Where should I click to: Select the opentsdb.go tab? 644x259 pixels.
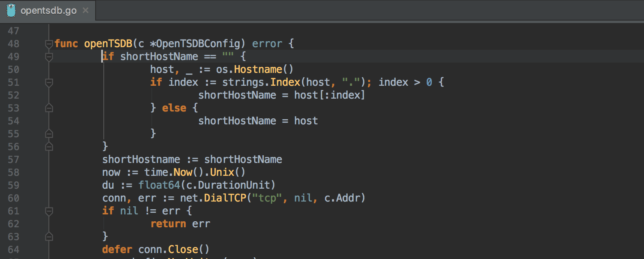coord(48,10)
